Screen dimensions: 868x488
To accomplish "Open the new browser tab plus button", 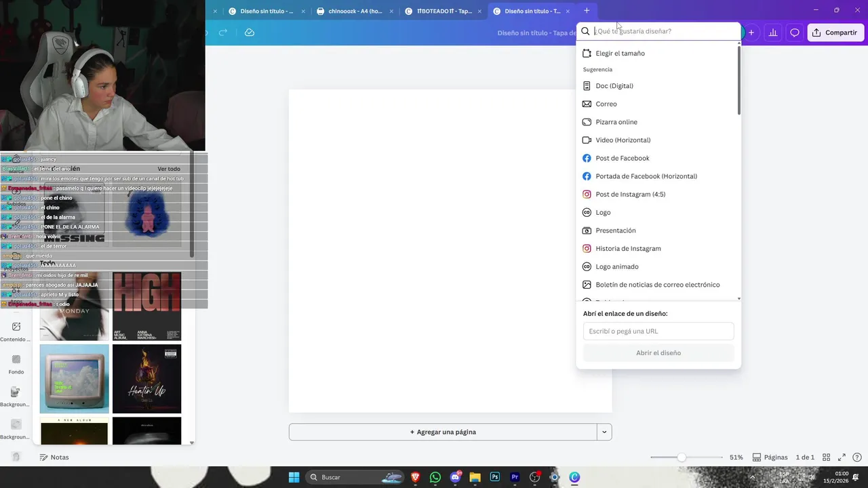I will coord(587,11).
